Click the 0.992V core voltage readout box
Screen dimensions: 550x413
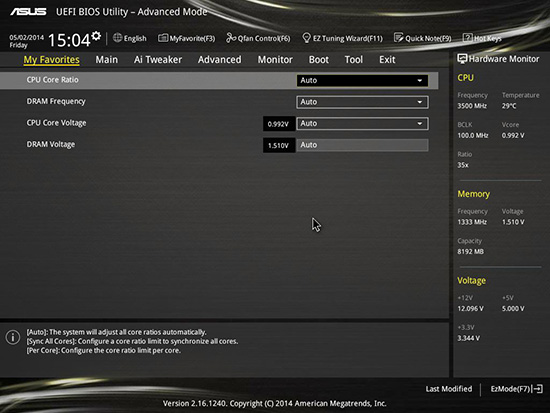coord(279,124)
